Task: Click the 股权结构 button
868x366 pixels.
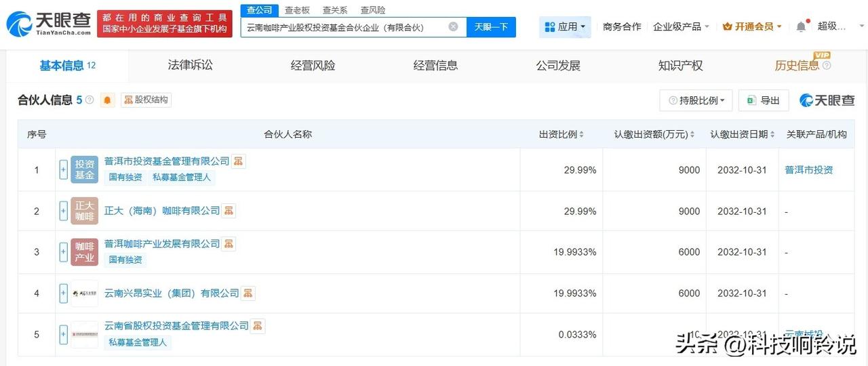Action: tap(146, 100)
